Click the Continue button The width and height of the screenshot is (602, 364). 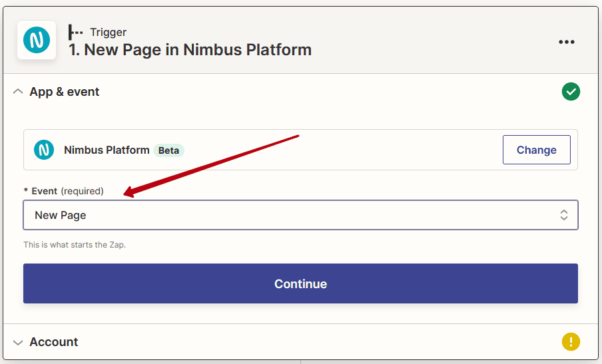pyautogui.click(x=300, y=283)
